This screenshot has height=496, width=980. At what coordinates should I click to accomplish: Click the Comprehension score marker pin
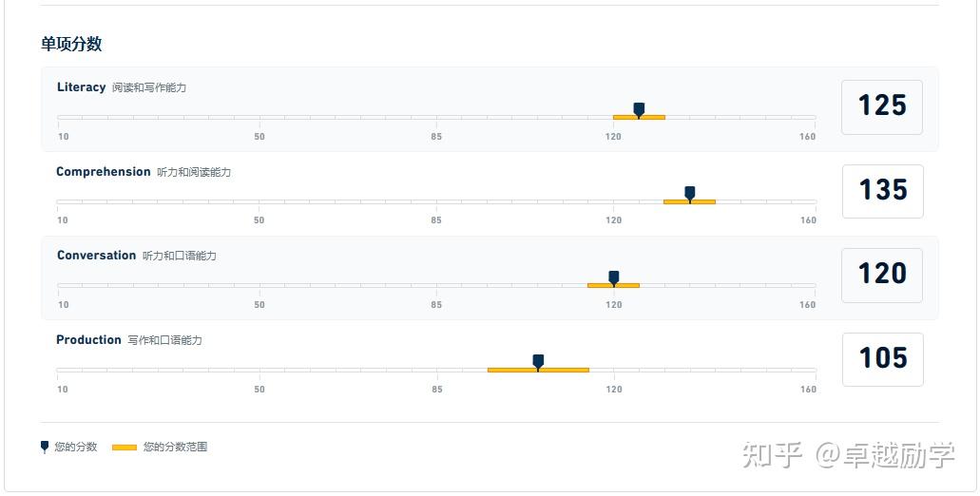point(689,194)
